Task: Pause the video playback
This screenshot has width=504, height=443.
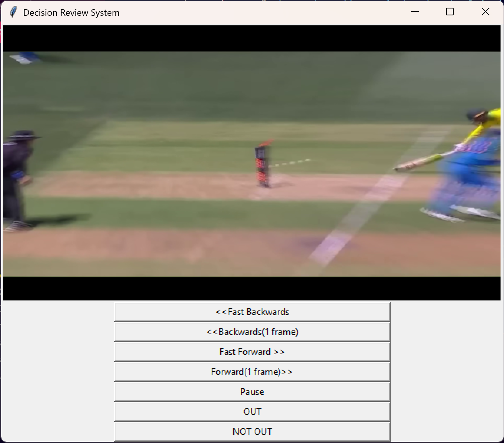Action: tap(252, 392)
